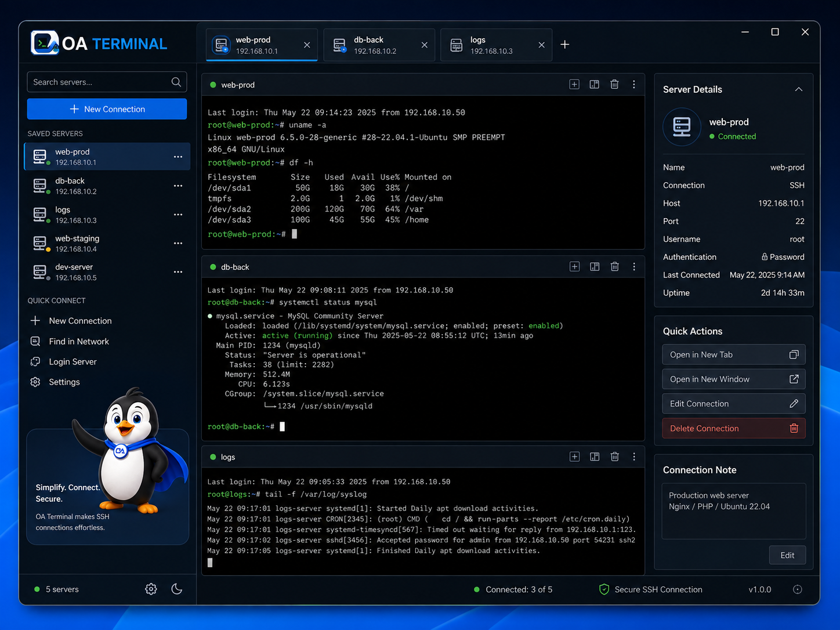
Task: Click the 'Password' authentication value
Action: (x=783, y=257)
